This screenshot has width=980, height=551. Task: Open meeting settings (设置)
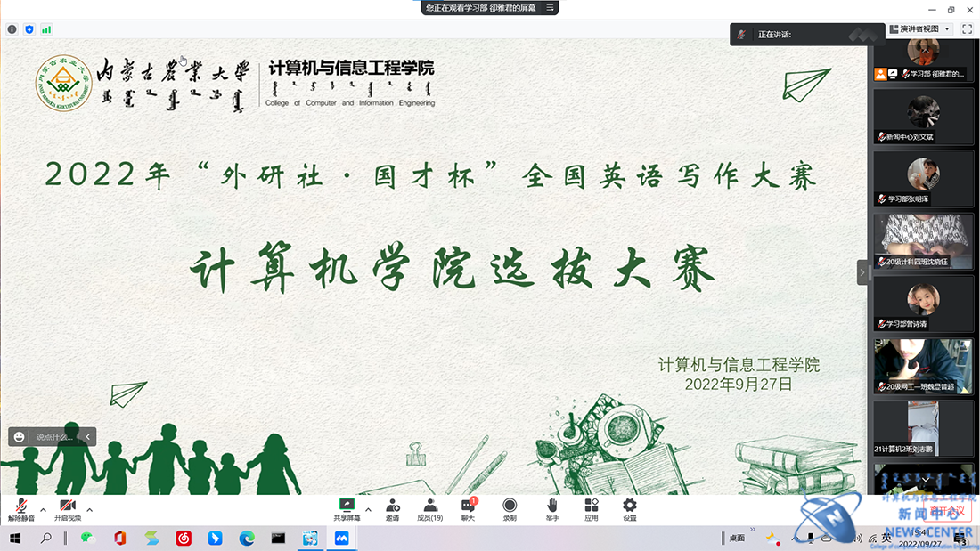coord(630,509)
